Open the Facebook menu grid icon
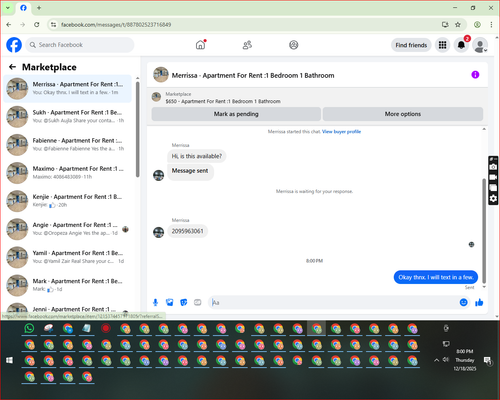Image resolution: width=500 pixels, height=400 pixels. [442, 45]
